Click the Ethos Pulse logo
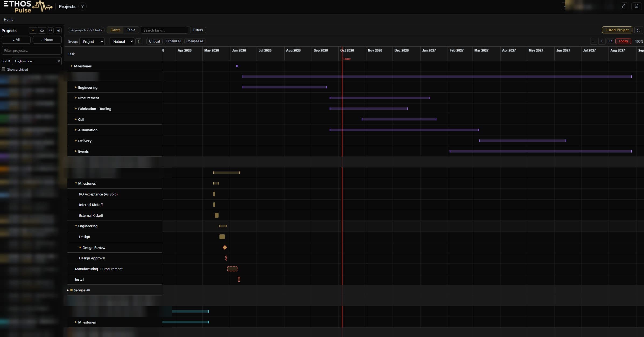 point(28,6)
